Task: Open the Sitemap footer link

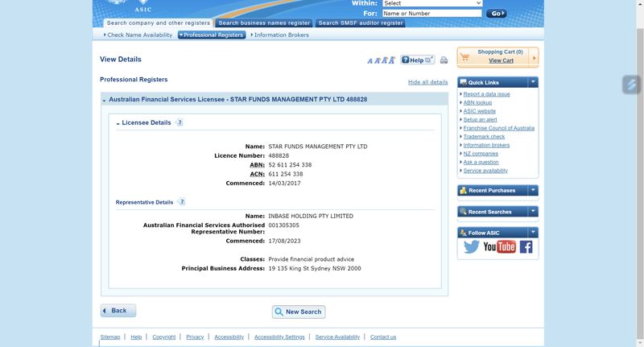Action: click(110, 337)
